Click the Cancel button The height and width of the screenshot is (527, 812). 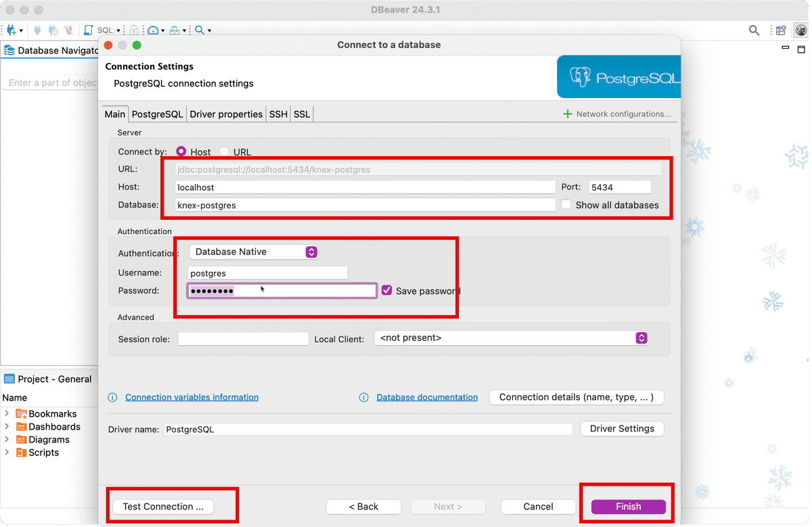tap(539, 507)
